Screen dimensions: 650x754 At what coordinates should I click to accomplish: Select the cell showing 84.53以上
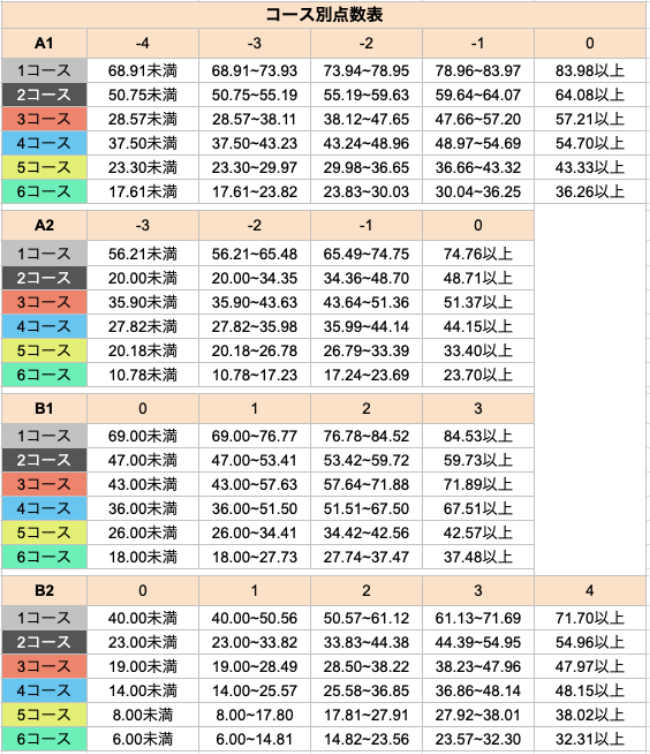click(478, 435)
